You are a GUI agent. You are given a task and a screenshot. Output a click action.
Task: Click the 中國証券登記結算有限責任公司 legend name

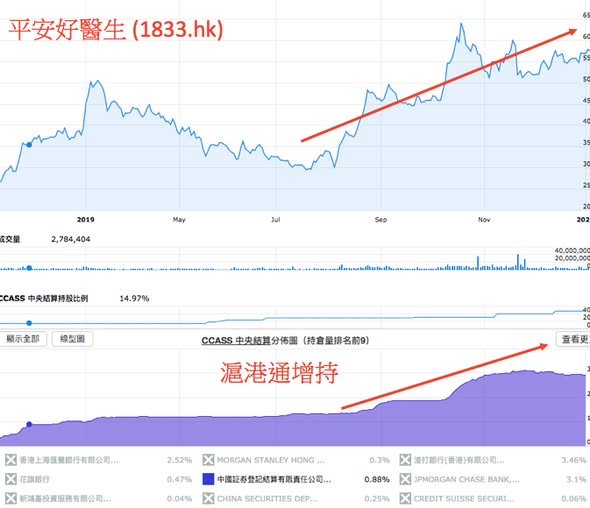(x=274, y=479)
